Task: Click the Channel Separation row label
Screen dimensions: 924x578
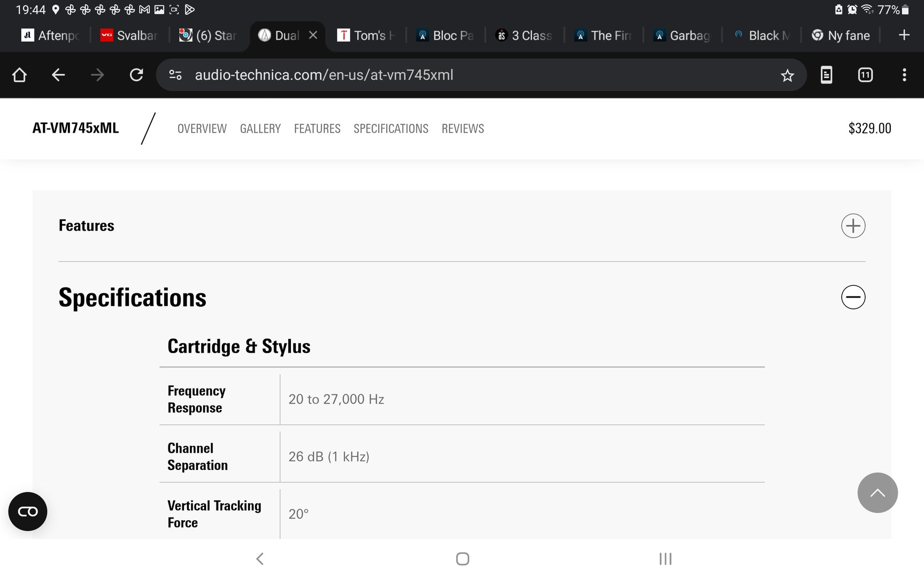Action: point(197,457)
